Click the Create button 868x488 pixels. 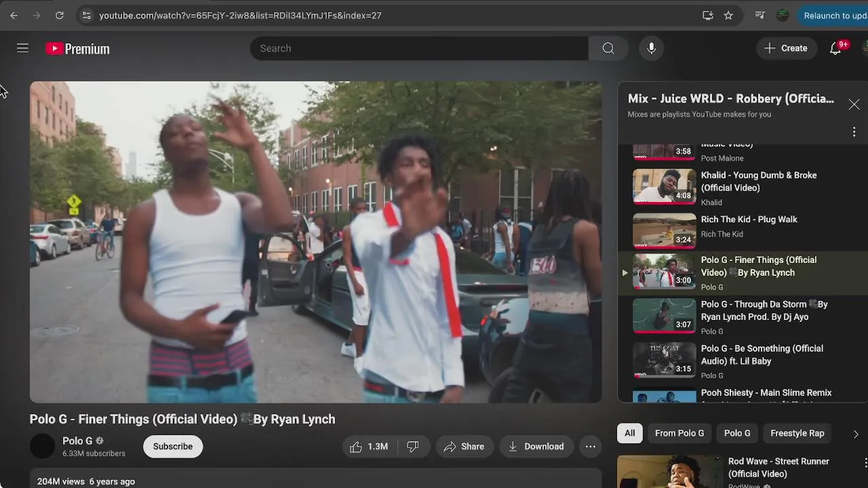click(x=786, y=48)
